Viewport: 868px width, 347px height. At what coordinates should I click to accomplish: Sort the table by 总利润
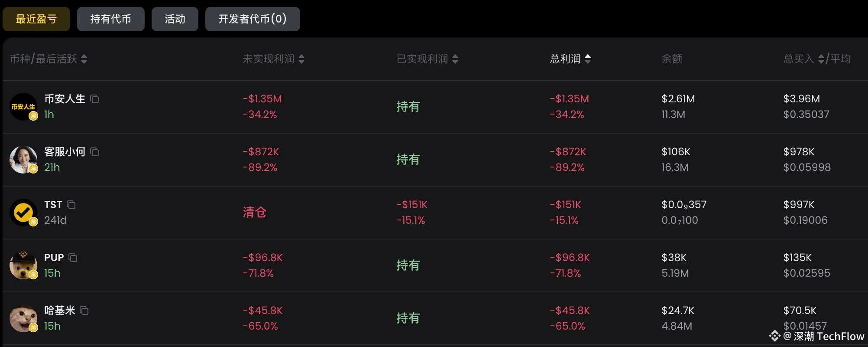click(x=588, y=59)
